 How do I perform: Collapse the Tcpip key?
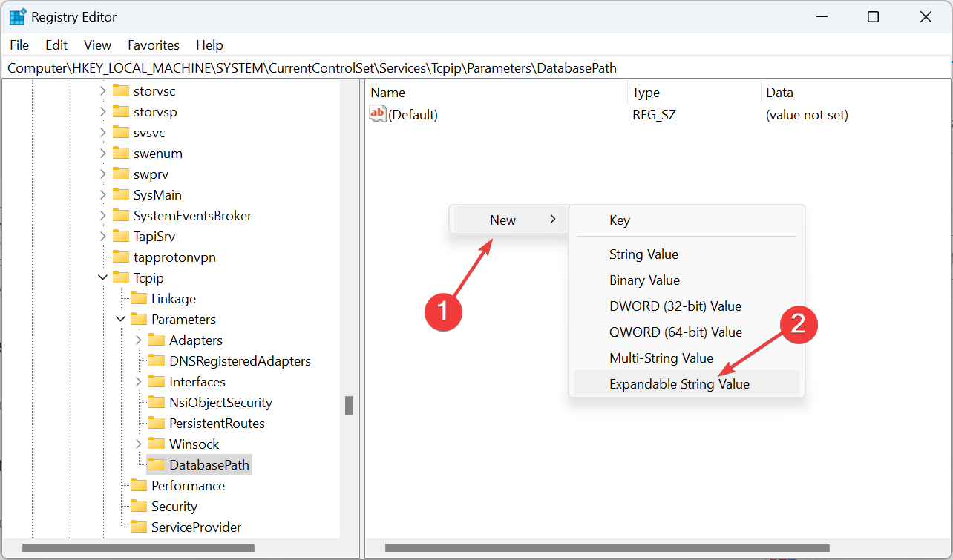click(103, 278)
